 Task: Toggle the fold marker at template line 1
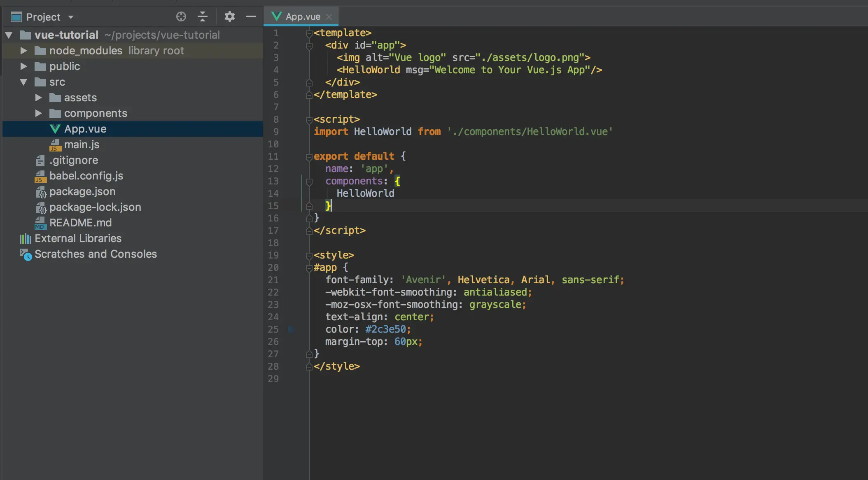point(309,33)
